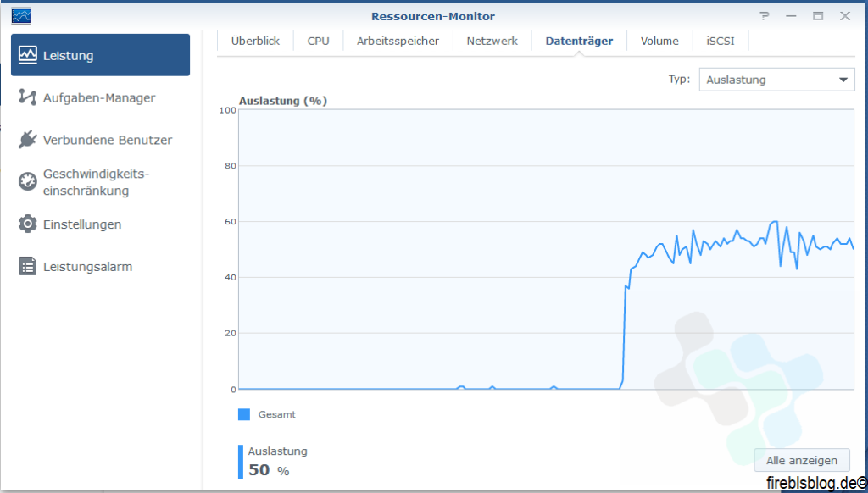Click the Ressourcen-Monitor app icon in title bar
Image resolution: width=868 pixels, height=493 pixels.
click(x=21, y=16)
